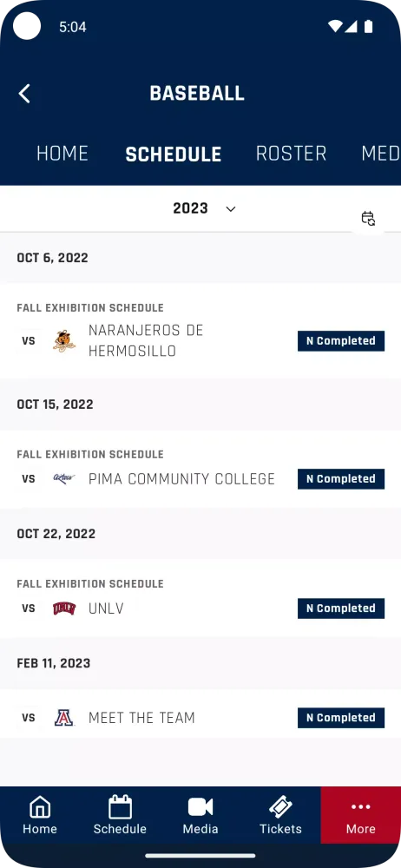Tap the Naranjeros de Hermosillo team logo
The image size is (401, 868).
click(x=63, y=340)
